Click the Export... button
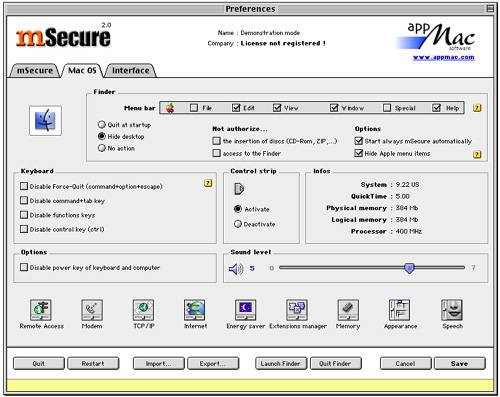The height and width of the screenshot is (397, 500). [x=213, y=364]
